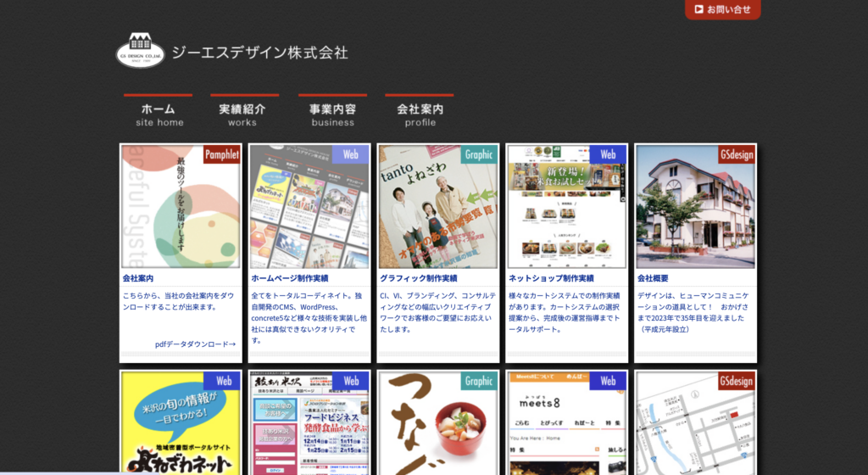
Task: Click the ネットショップ制作実績 title link
Action: (551, 278)
